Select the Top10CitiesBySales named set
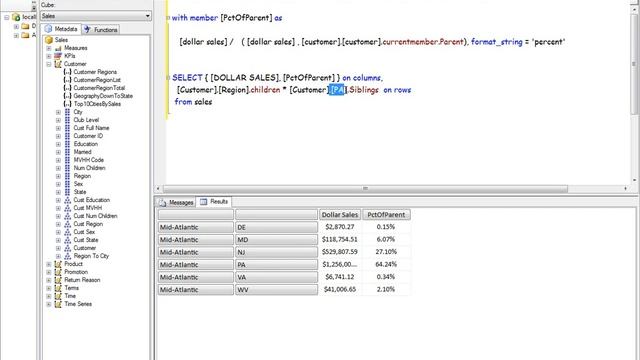The width and height of the screenshot is (640, 360). 97,104
